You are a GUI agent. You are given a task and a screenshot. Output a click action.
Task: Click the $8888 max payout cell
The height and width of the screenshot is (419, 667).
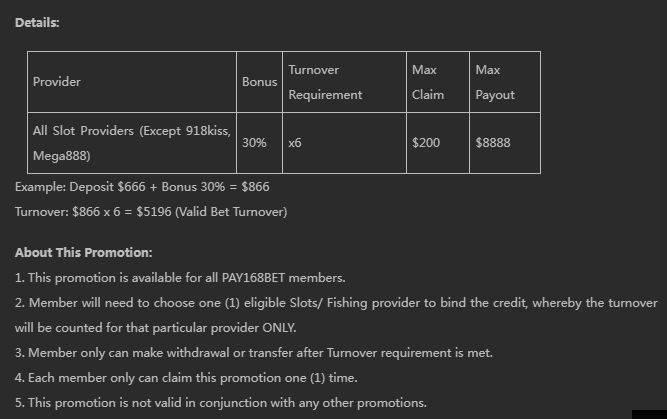coord(493,143)
